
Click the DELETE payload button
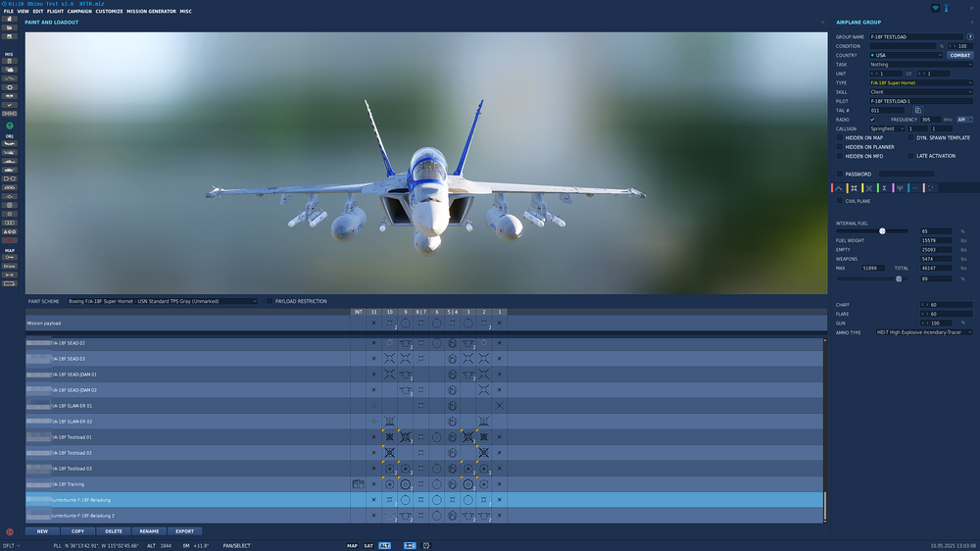114,531
